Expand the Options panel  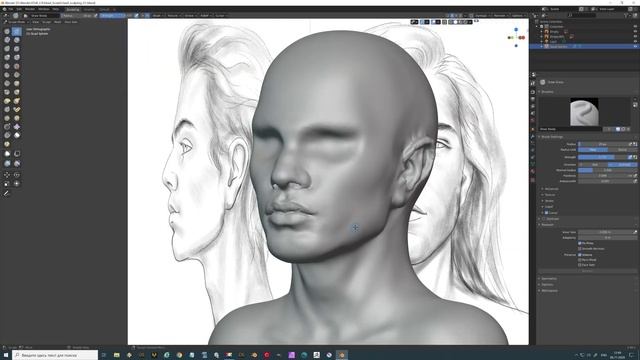click(547, 284)
